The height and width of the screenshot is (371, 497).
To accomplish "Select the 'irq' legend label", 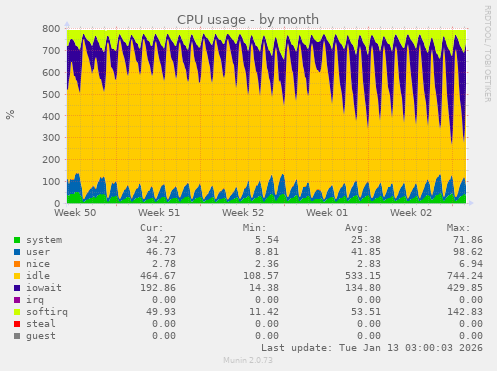I will click(x=35, y=300).
